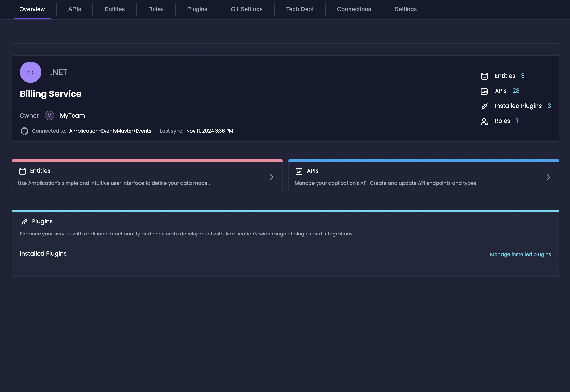
Task: Click the MyTeam owner name
Action: click(72, 115)
